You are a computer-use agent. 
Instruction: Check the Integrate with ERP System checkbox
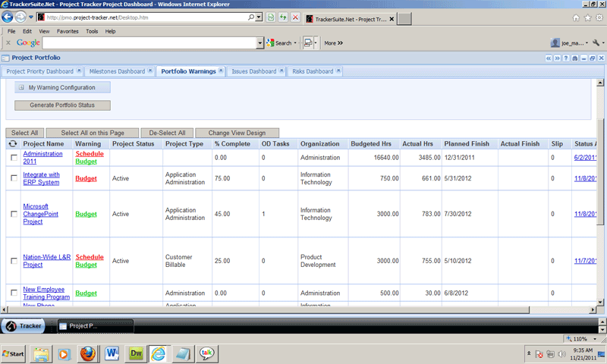tap(14, 178)
